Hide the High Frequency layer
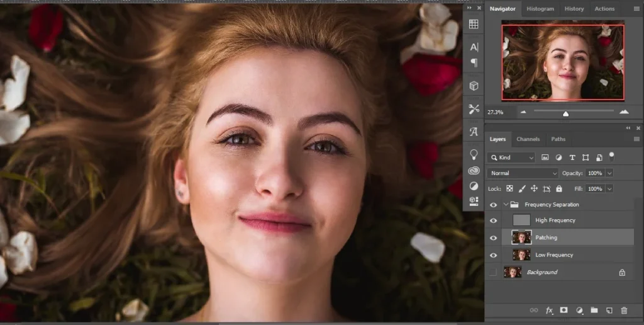The width and height of the screenshot is (644, 325). click(493, 220)
